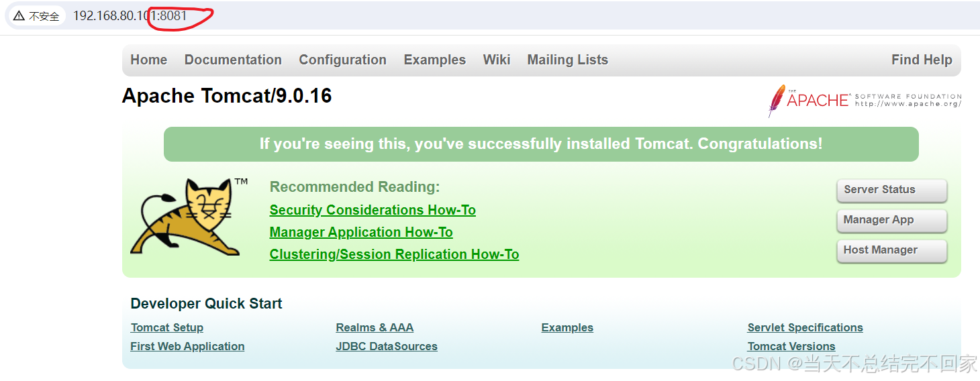The height and width of the screenshot is (381, 980).
Task: Click the Tomcat cat mascot image
Action: (189, 217)
